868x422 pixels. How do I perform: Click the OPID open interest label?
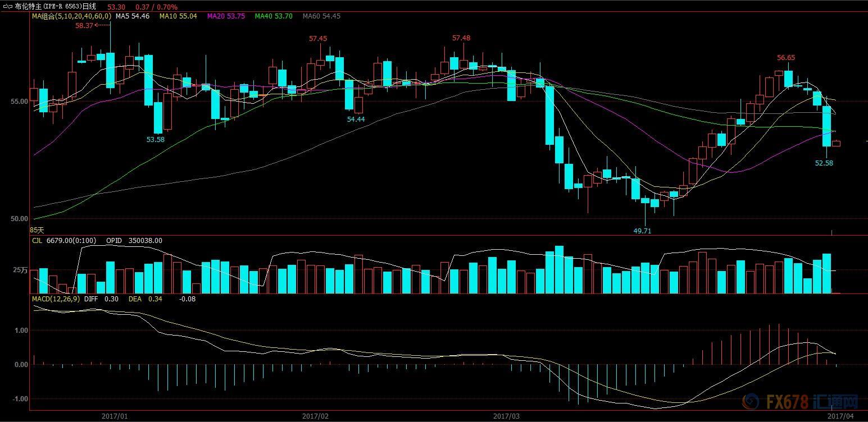[114, 241]
